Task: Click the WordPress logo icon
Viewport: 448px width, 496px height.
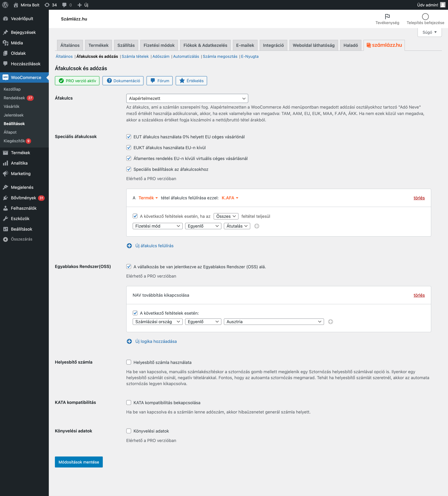Action: 5,5
